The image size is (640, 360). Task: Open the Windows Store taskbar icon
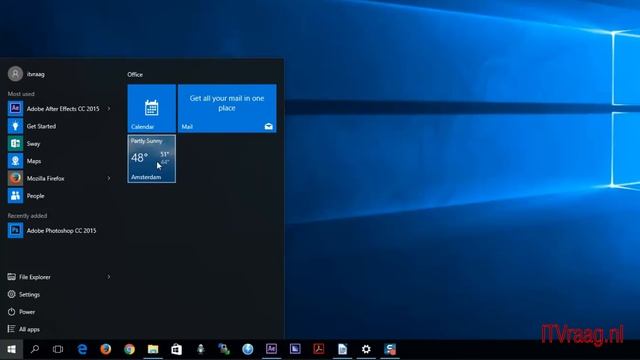coord(176,349)
